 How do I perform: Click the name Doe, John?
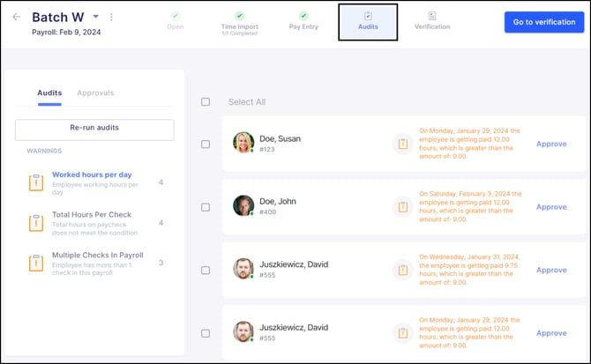(x=278, y=202)
